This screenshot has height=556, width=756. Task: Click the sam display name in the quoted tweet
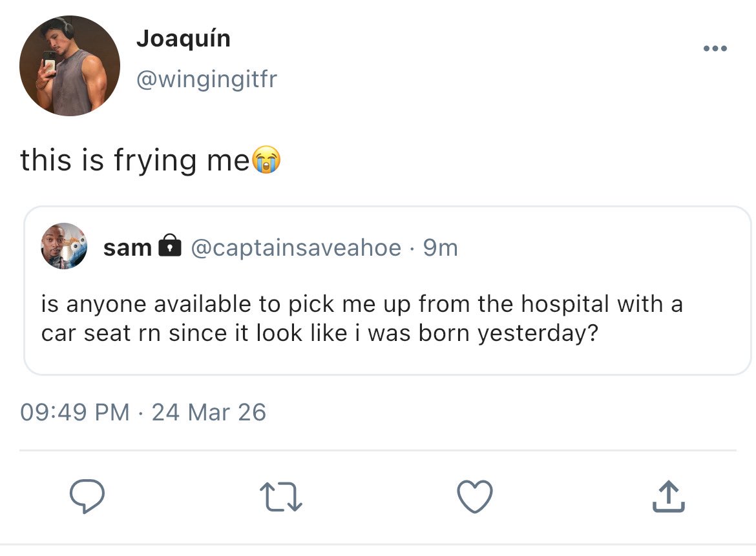(x=127, y=247)
